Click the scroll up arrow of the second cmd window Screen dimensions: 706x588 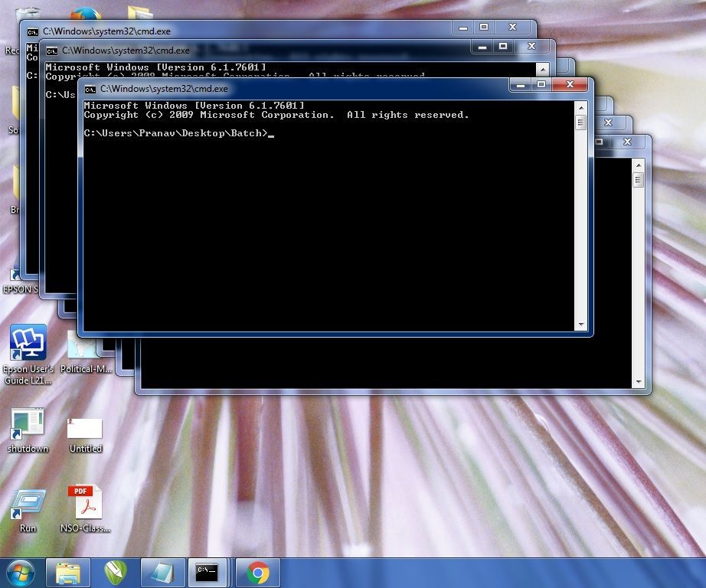click(x=543, y=70)
